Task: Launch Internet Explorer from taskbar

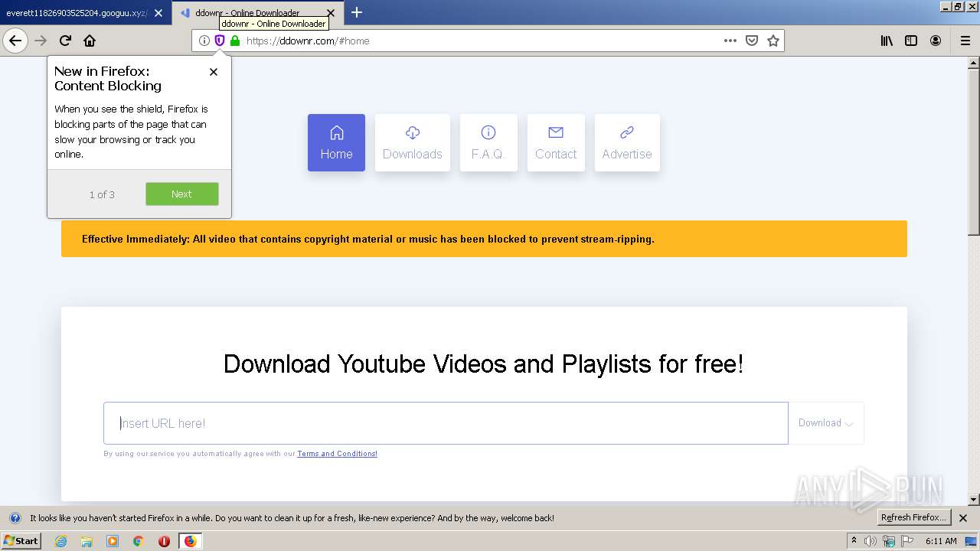Action: pos(60,541)
